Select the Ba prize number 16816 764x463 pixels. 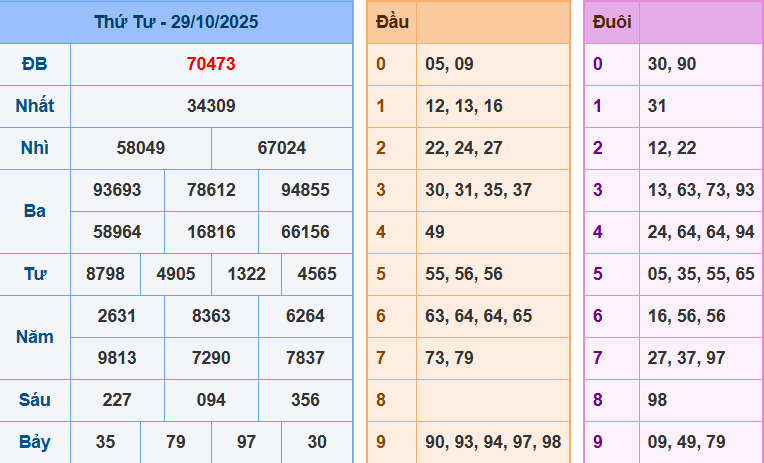[211, 232]
